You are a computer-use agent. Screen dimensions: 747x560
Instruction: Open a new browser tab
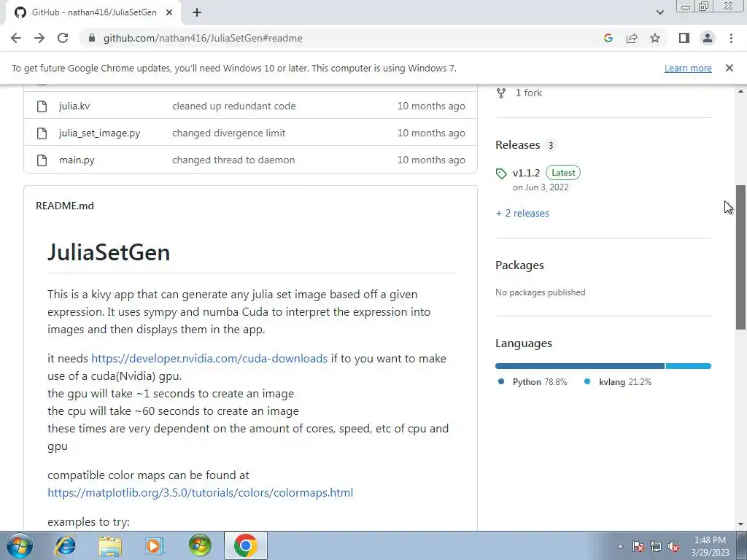pos(197,12)
